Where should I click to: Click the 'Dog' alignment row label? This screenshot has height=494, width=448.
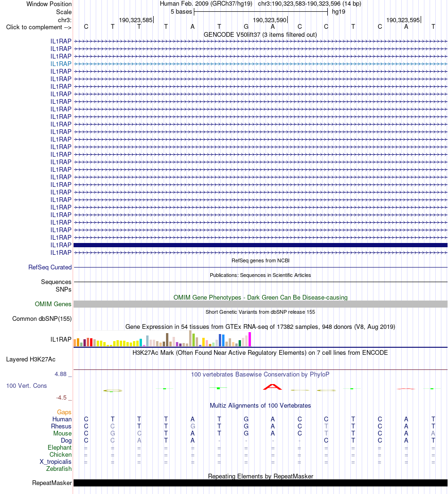(x=66, y=441)
